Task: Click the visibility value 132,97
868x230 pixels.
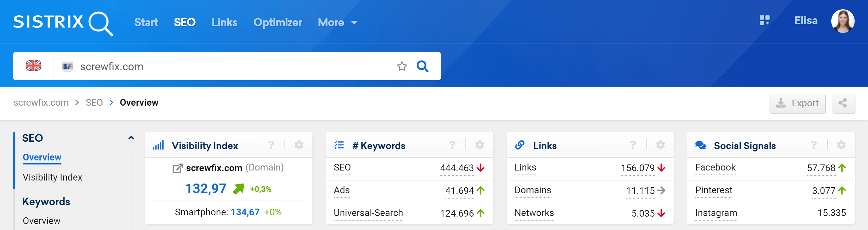Action: [x=206, y=189]
